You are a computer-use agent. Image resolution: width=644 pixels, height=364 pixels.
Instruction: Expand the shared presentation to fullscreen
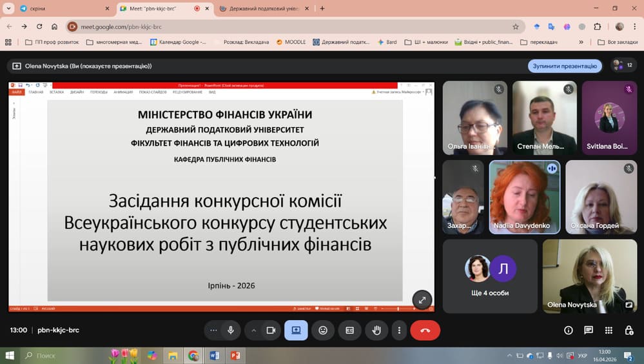(x=422, y=299)
